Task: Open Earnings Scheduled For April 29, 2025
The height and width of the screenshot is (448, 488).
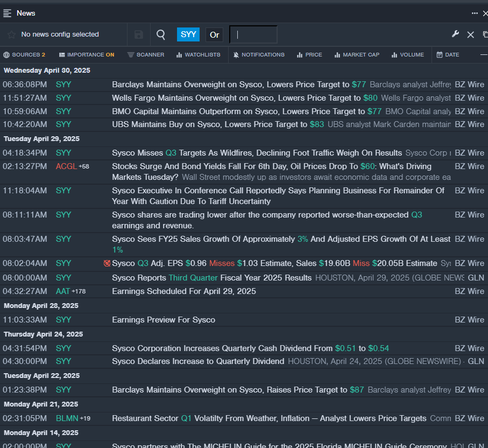Action: coord(184,291)
